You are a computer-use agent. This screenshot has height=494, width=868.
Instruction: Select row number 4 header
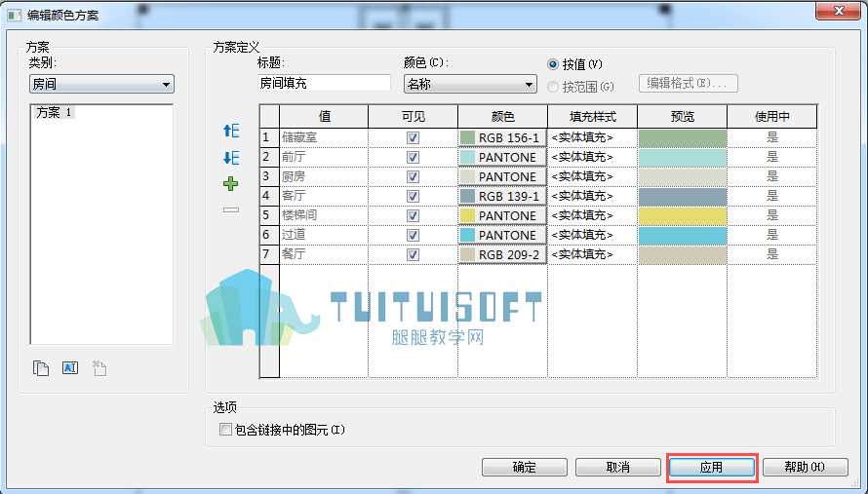coord(269,197)
